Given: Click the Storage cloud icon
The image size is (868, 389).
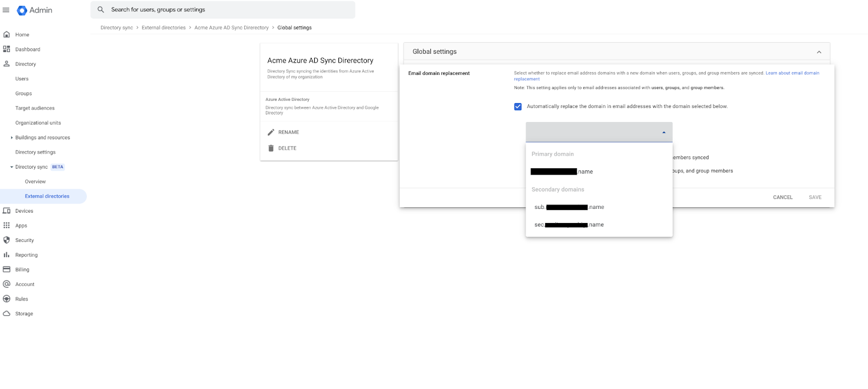Looking at the screenshot, I should 7,313.
